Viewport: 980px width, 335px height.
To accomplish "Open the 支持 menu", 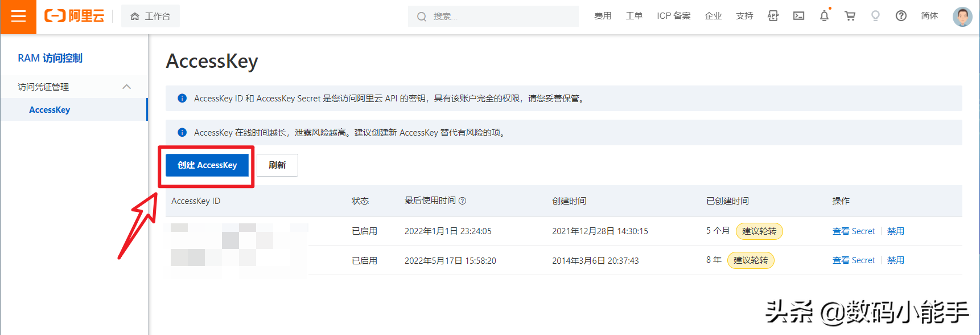I will 744,16.
